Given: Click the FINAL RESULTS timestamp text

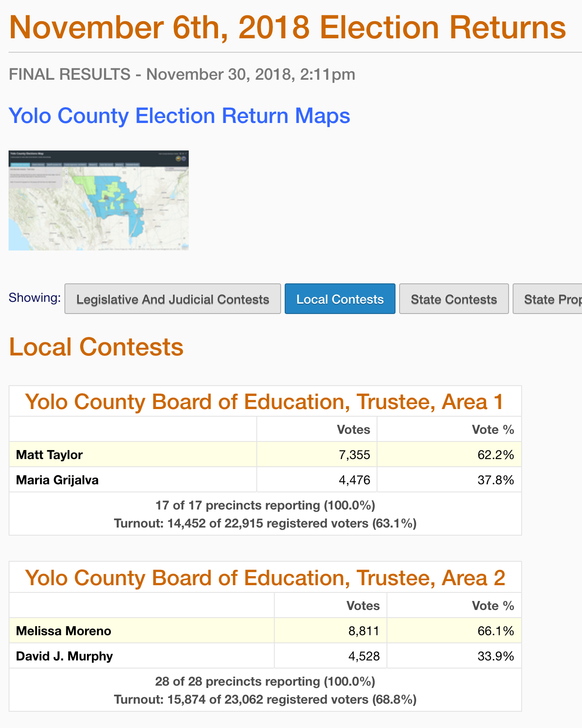Looking at the screenshot, I should point(182,74).
